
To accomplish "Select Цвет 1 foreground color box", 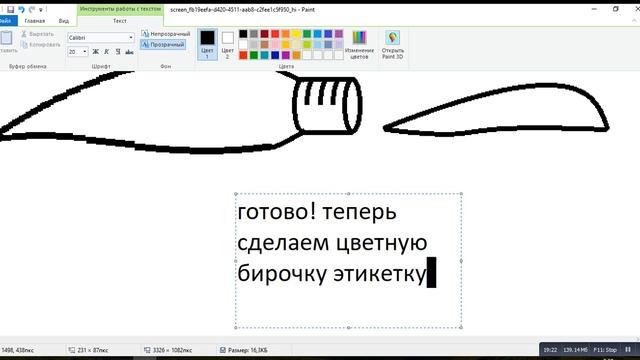I will coord(207,44).
